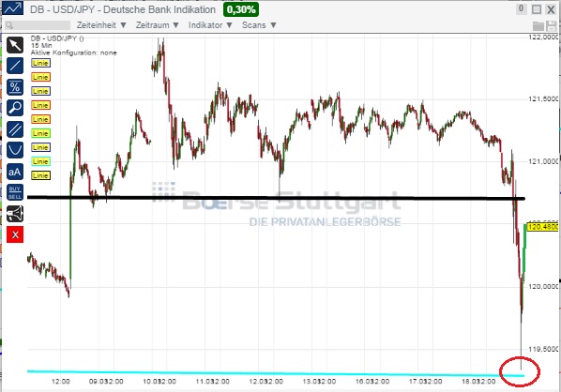Open the Scans menu
The image size is (561, 392).
click(x=259, y=25)
